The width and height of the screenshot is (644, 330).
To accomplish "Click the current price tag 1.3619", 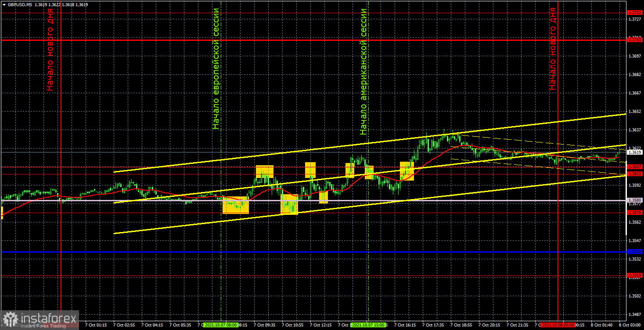I will coord(635,152).
